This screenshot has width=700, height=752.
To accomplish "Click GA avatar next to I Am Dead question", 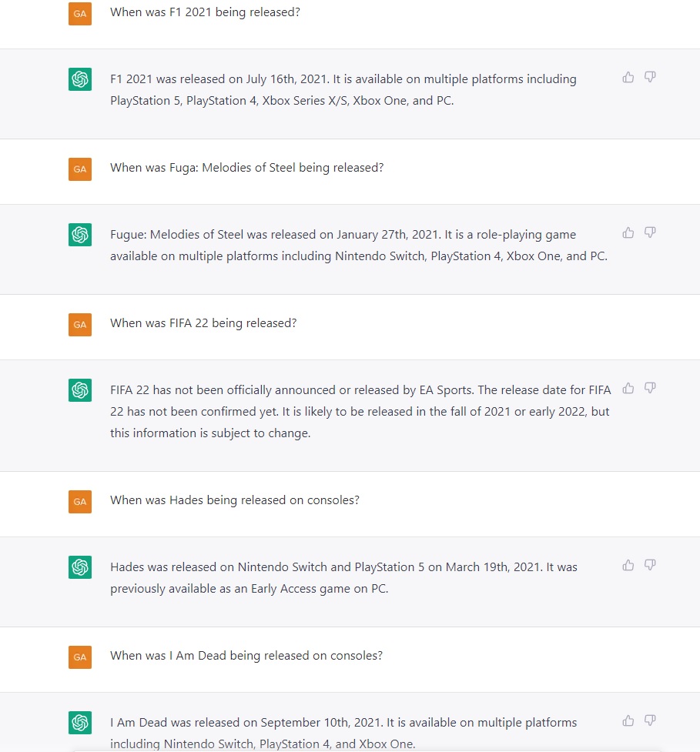I will click(80, 657).
